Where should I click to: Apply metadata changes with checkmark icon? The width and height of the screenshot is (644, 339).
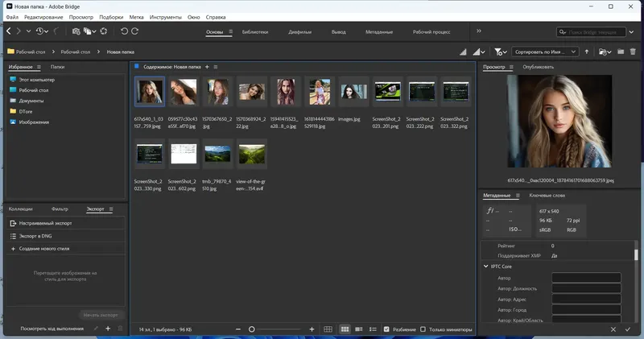[x=628, y=329]
